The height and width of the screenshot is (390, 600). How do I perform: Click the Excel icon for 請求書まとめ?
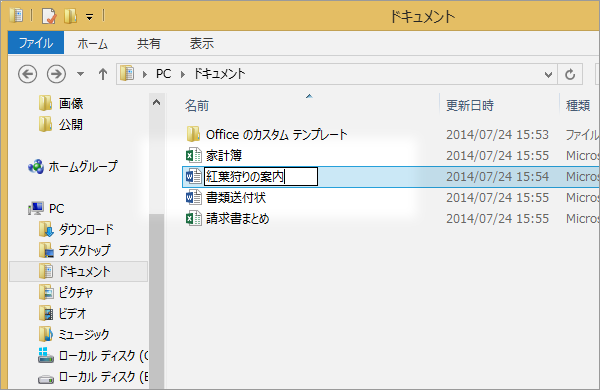(x=194, y=219)
